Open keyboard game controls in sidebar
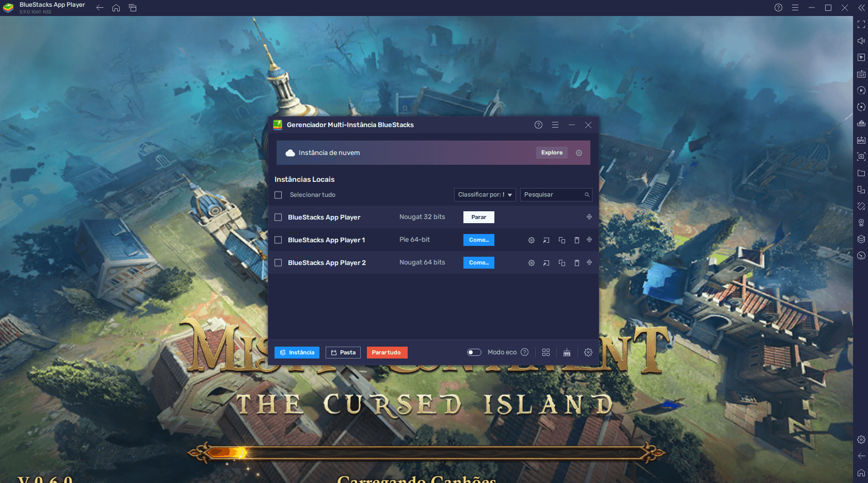This screenshot has height=483, width=868. click(x=861, y=74)
